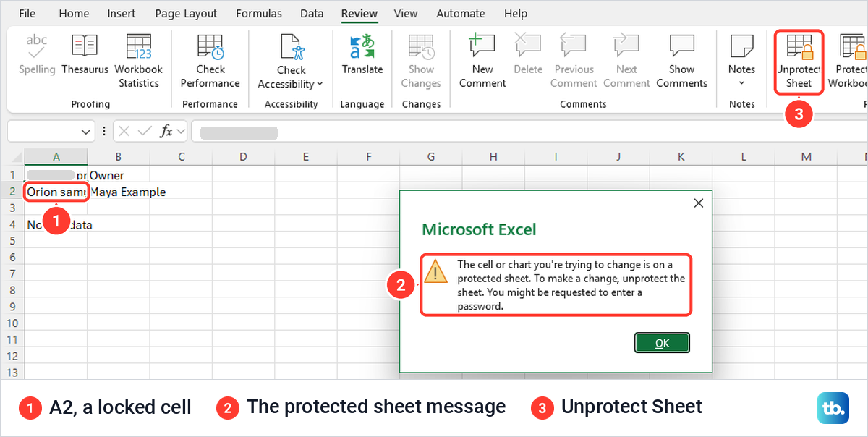Click the Insert Function fx icon
Image resolution: width=868 pixels, height=437 pixels.
point(166,132)
